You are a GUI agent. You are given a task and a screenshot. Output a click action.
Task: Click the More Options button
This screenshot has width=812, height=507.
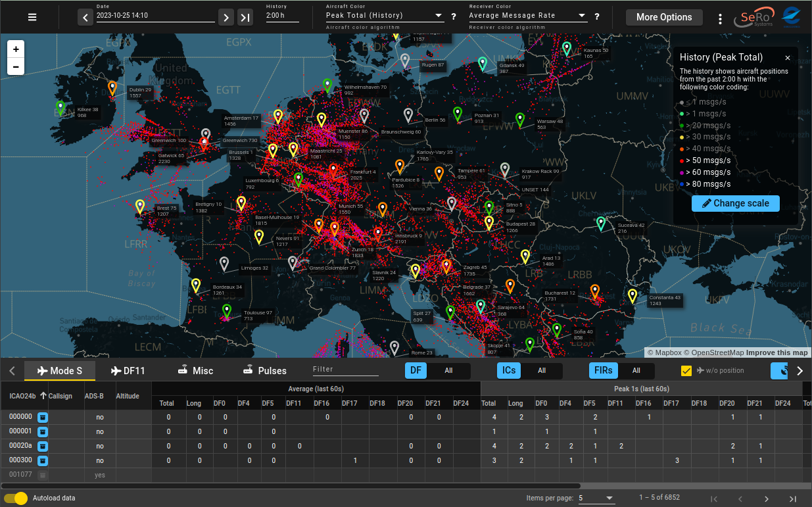click(x=664, y=17)
